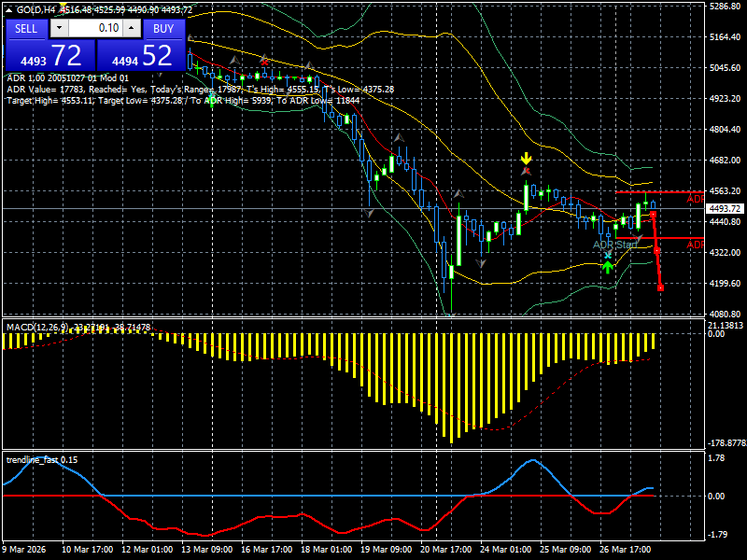Click the ADR Start text label
The height and width of the screenshot is (560, 747).
[615, 245]
